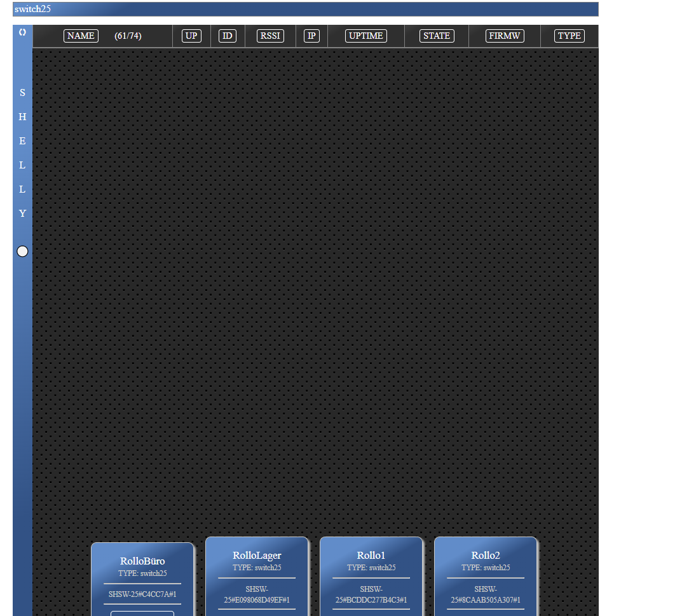This screenshot has width=689, height=616.
Task: Click the white circle in the SHELLY sidebar
Action: coord(22,251)
